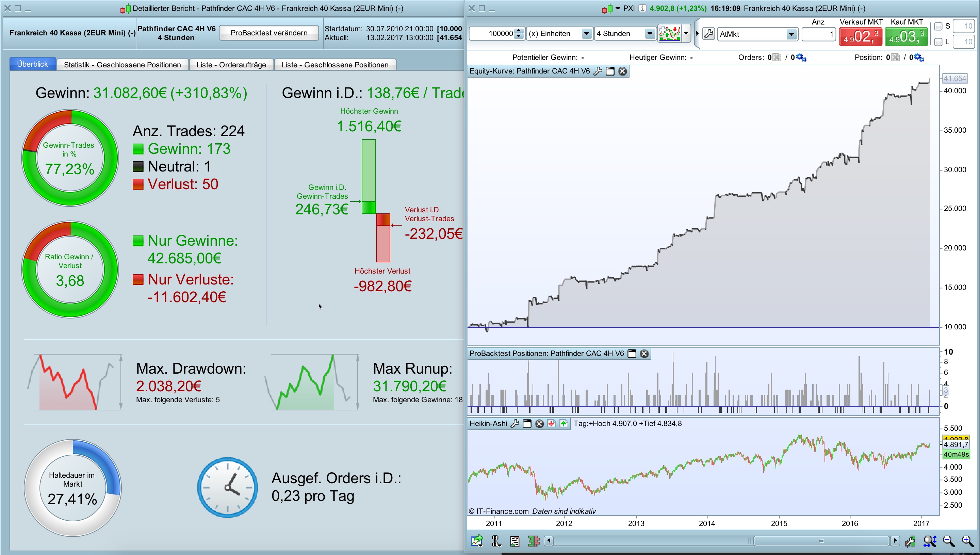The width and height of the screenshot is (980, 555).
Task: Click the order settings wrench beside AtMkt
Action: click(x=708, y=34)
